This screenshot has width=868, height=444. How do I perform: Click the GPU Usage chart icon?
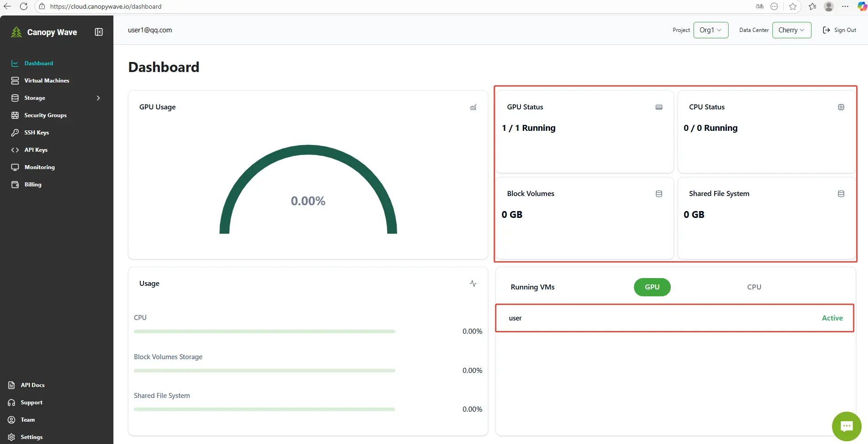(473, 108)
